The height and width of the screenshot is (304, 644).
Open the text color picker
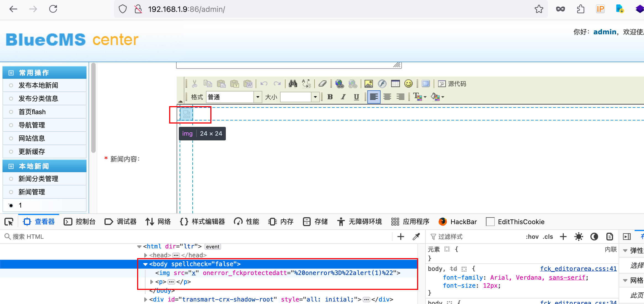[x=420, y=97]
